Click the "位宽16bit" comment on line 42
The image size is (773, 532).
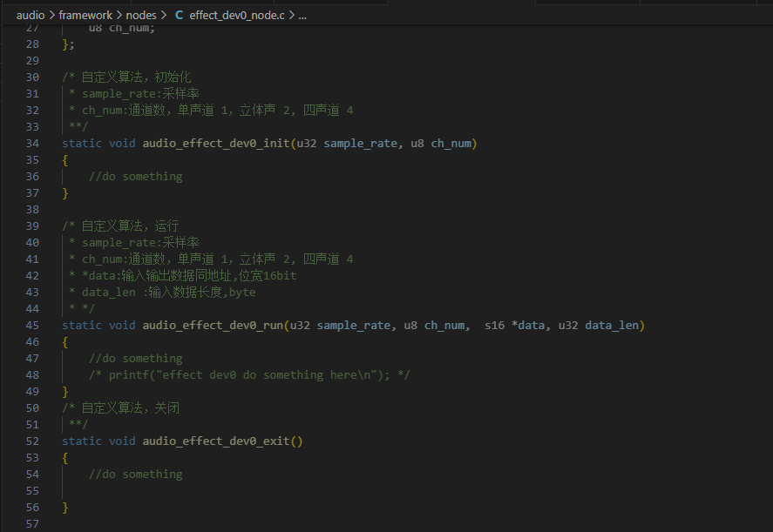pos(268,275)
